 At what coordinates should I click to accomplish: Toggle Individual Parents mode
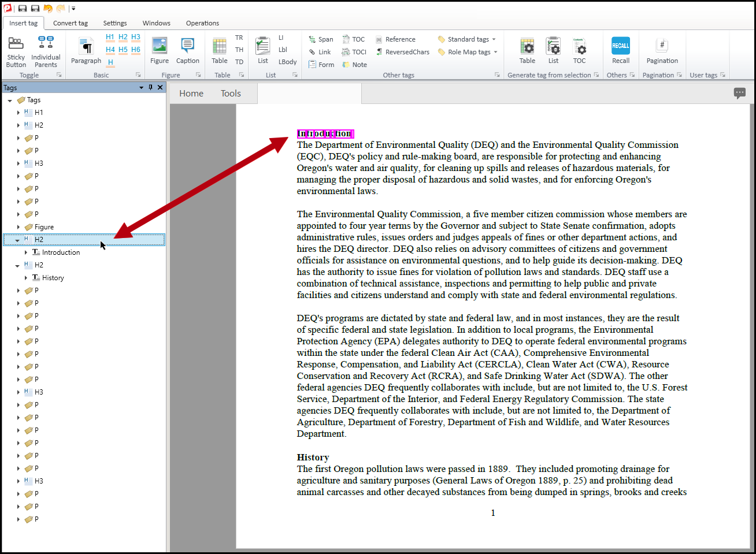(46, 52)
